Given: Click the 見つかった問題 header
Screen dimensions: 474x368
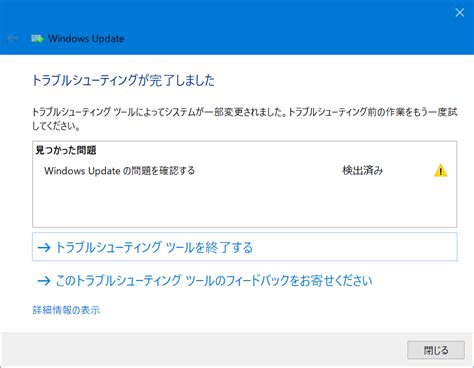Looking at the screenshot, I should click(x=66, y=150).
